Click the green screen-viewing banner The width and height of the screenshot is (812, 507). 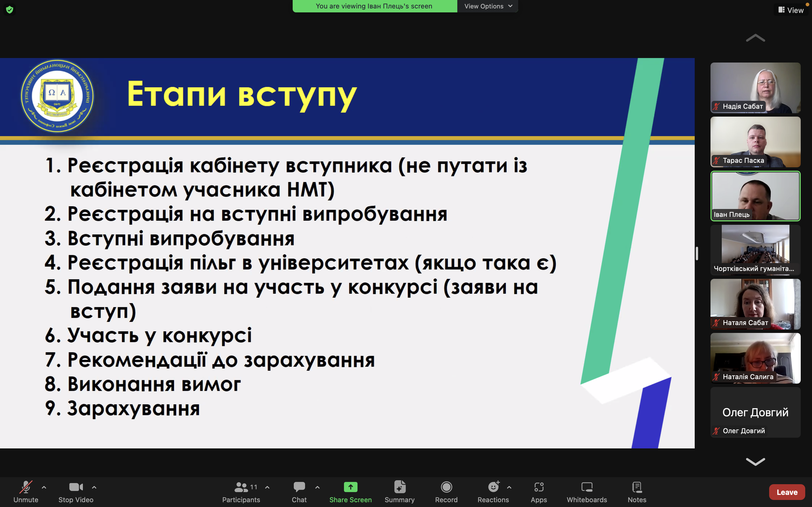(x=374, y=6)
